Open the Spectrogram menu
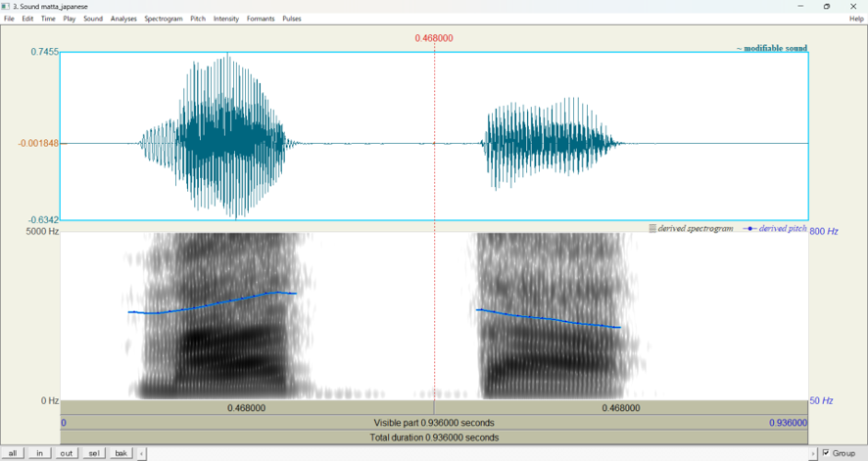 [x=164, y=19]
